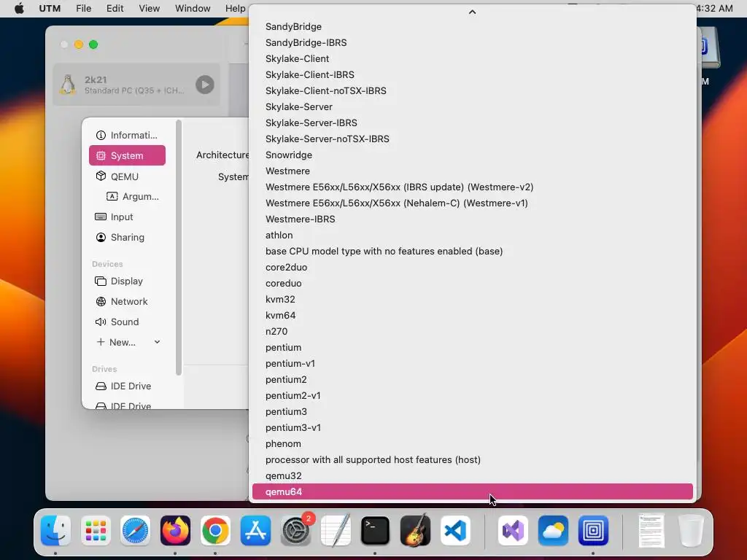Launch Google Chrome from the Dock
747x560 pixels.
click(215, 531)
